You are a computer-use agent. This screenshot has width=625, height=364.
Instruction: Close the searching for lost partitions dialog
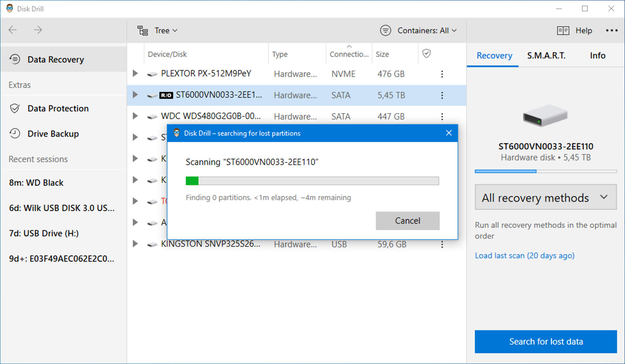449,133
